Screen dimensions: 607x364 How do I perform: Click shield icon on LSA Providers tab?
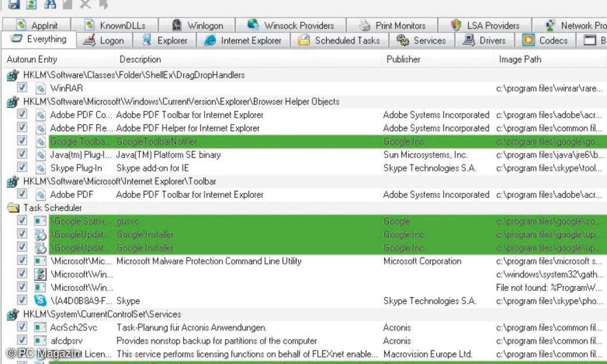456,25
